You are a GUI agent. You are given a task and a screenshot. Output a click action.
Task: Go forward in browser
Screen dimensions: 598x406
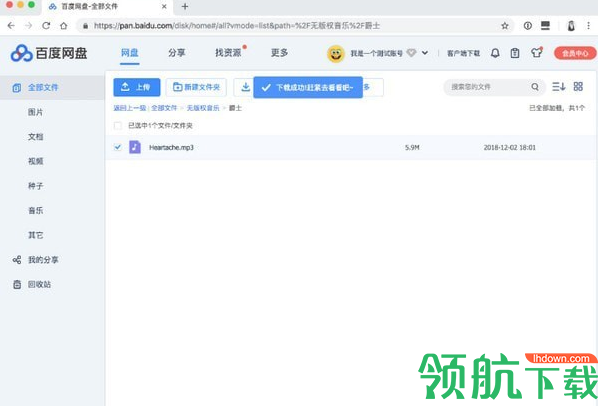(x=29, y=26)
